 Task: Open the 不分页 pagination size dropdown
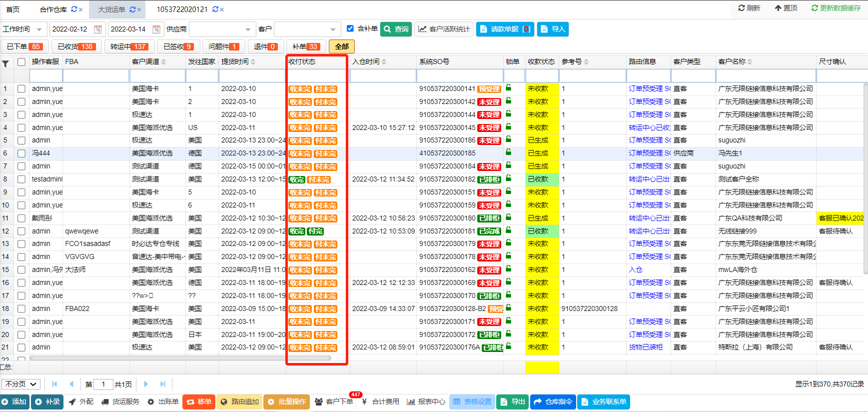click(x=21, y=384)
